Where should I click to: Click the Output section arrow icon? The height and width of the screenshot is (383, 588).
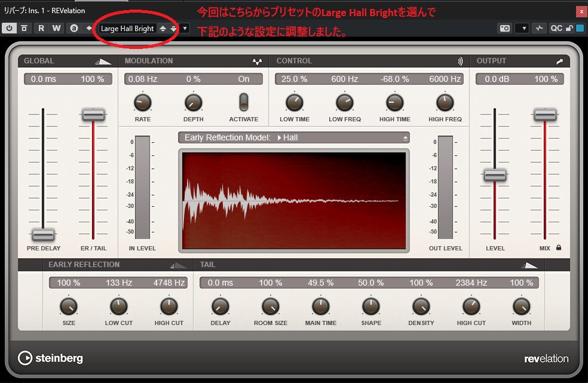(x=559, y=61)
